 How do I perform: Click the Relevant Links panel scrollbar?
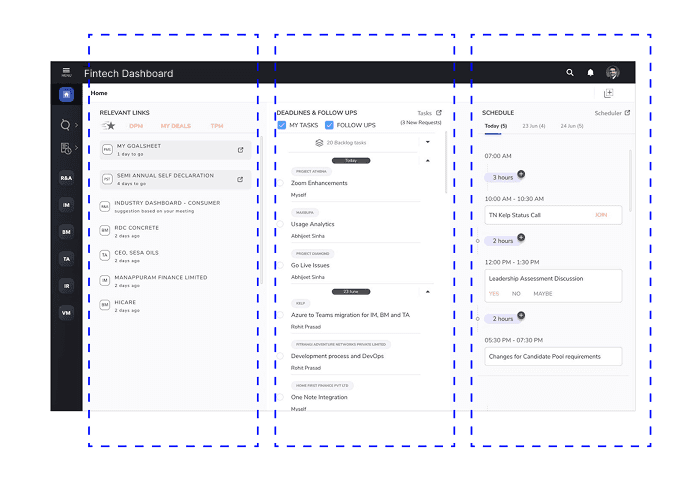262,209
